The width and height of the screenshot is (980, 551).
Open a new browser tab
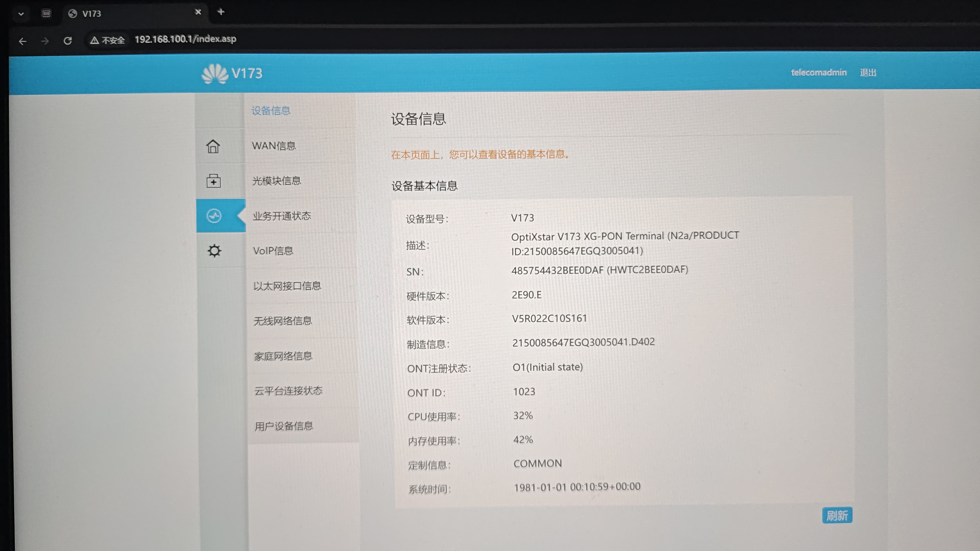221,12
